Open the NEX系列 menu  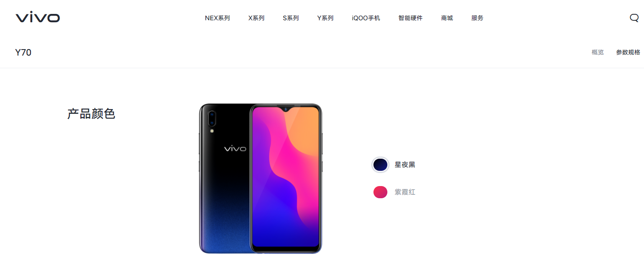pos(217,18)
